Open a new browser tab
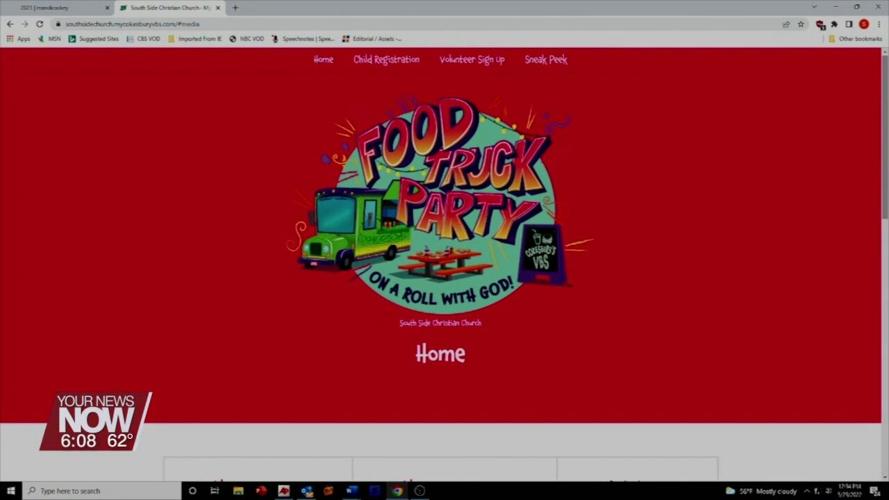 pos(236,8)
